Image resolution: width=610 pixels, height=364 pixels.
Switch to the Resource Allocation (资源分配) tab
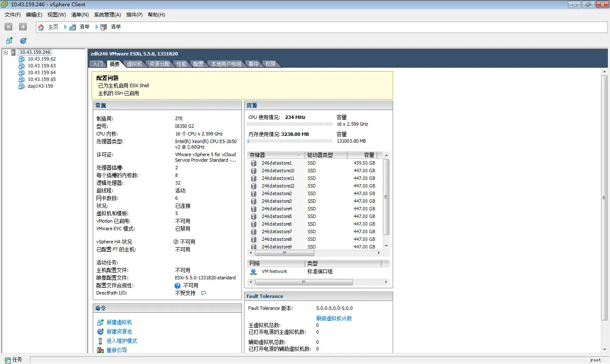(159, 64)
